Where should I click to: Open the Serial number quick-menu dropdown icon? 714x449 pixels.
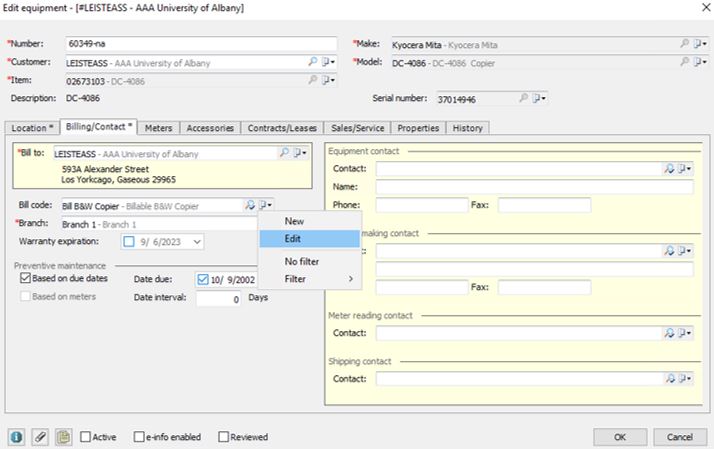tap(539, 98)
